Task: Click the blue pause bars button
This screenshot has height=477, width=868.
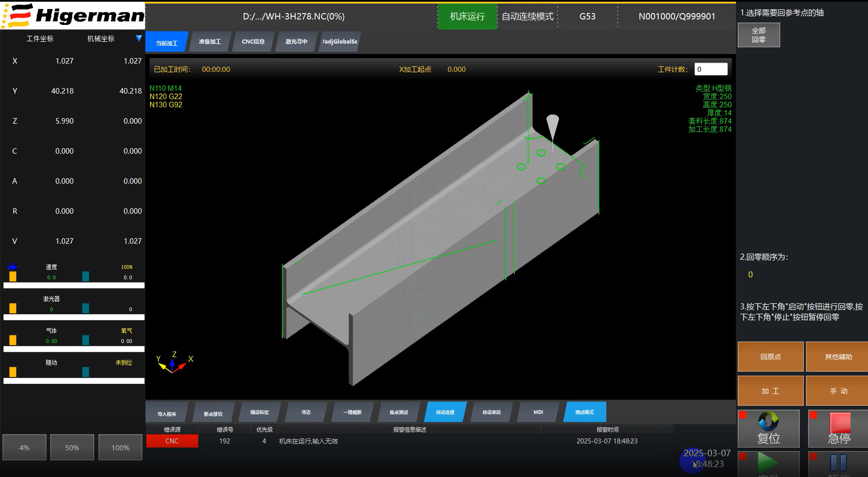Action: click(x=838, y=463)
